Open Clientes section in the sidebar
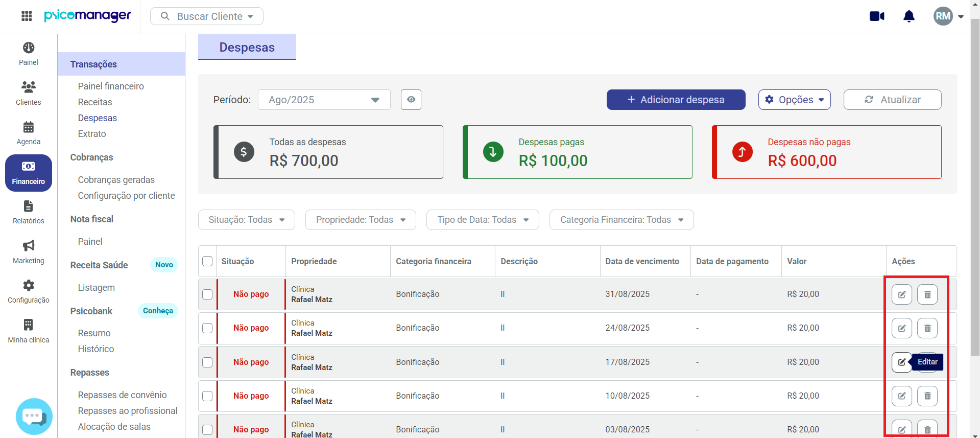This screenshot has height=438, width=980. [29, 94]
